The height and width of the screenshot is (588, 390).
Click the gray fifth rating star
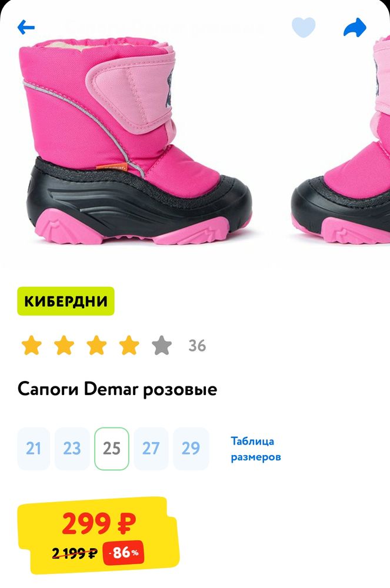click(x=162, y=345)
